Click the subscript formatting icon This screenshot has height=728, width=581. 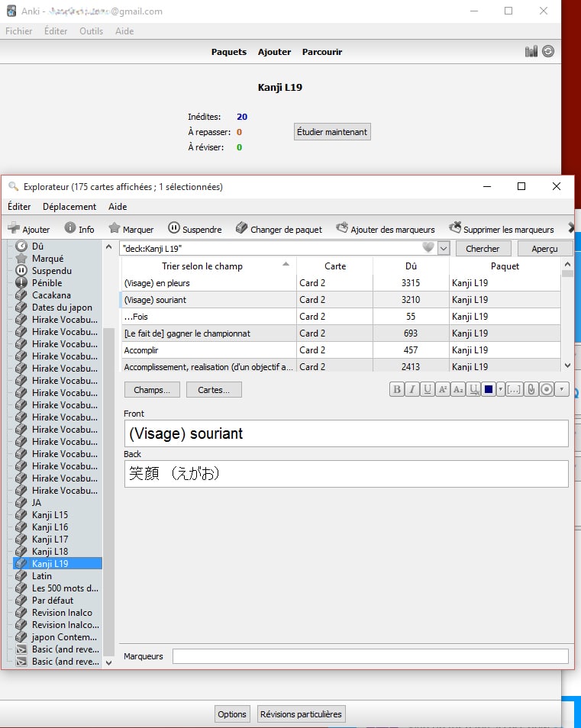458,389
